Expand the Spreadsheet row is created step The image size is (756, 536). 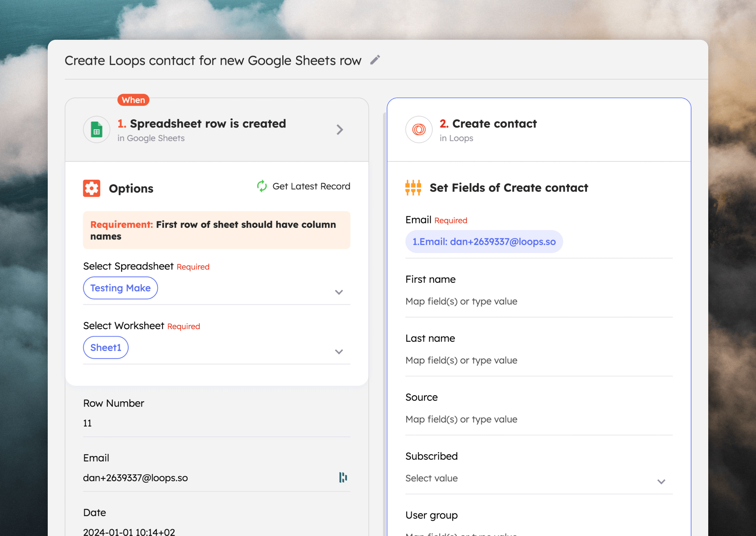point(340,130)
